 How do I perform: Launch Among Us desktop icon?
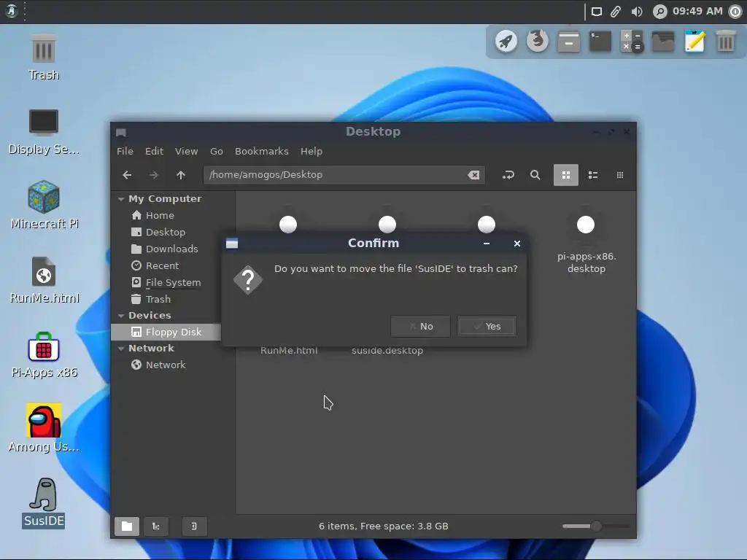pos(44,429)
